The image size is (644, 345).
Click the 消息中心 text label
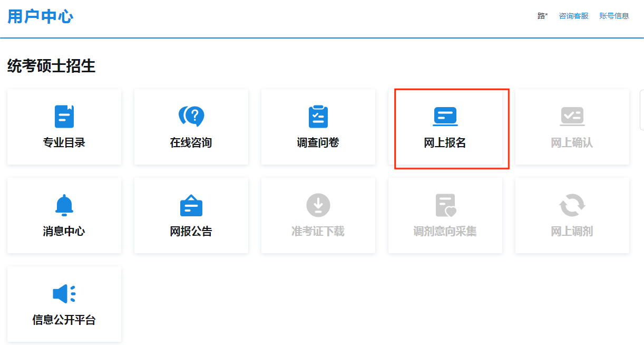tap(64, 232)
